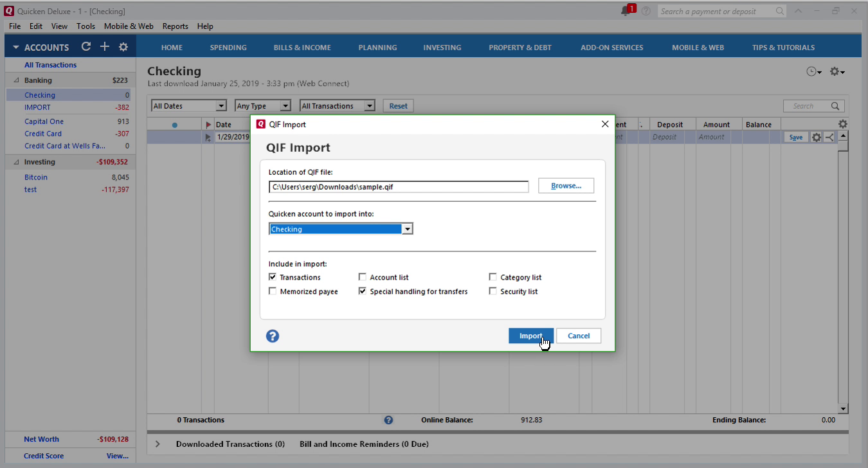The image size is (868, 468).
Task: Collapse the Banking account group
Action: (x=16, y=80)
